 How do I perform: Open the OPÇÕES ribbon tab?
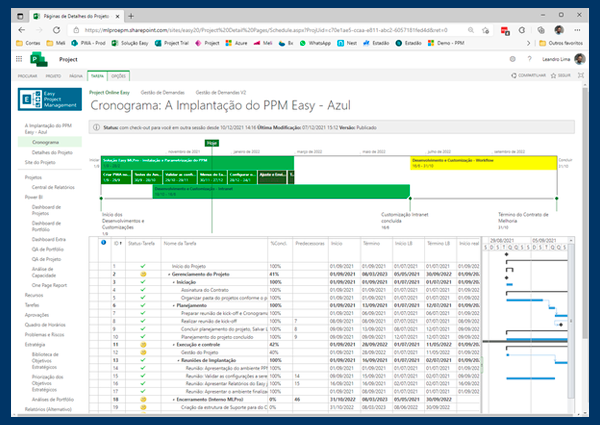click(x=119, y=76)
